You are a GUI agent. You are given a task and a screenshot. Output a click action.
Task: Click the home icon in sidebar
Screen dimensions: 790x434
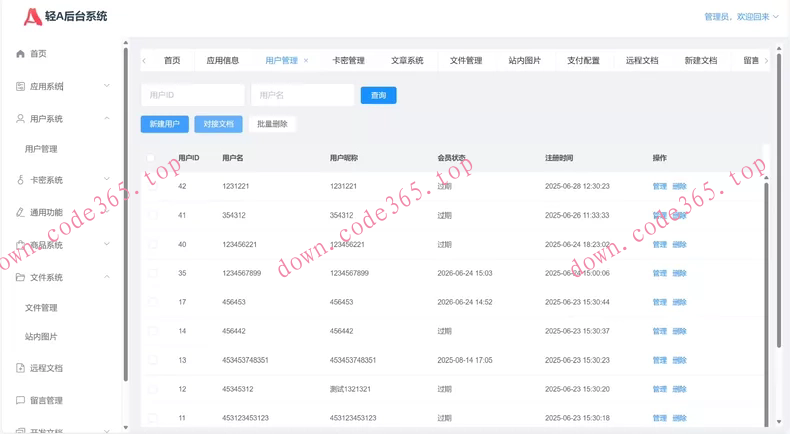pyautogui.click(x=20, y=53)
